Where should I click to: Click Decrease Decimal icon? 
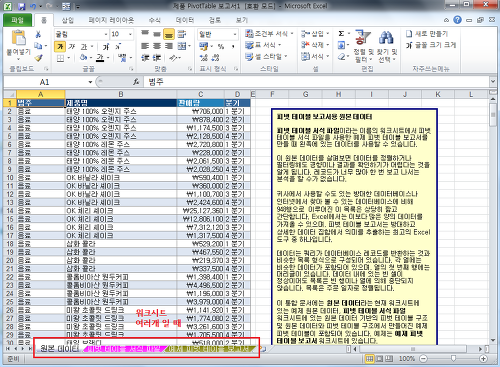(215, 58)
